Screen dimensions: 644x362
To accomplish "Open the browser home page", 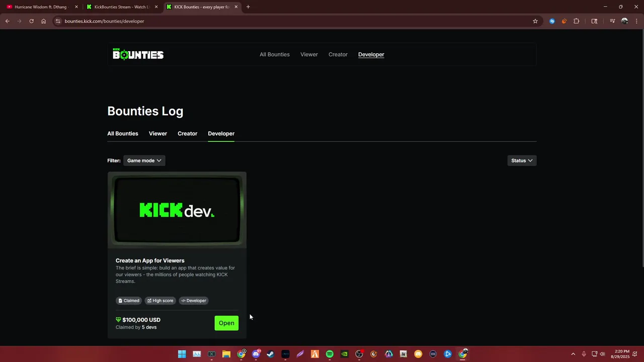I will point(43,21).
